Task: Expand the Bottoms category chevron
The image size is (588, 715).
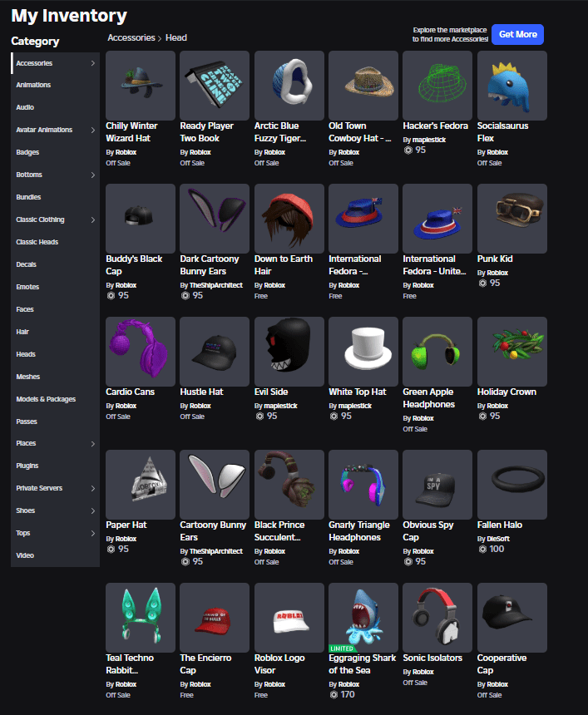Action: [x=93, y=175]
